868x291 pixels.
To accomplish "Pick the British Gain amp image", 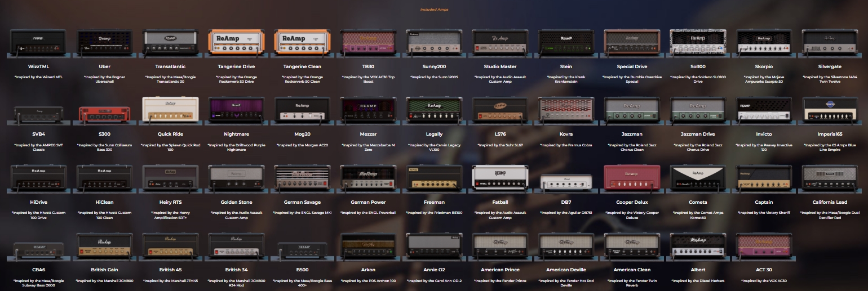I will (104, 246).
